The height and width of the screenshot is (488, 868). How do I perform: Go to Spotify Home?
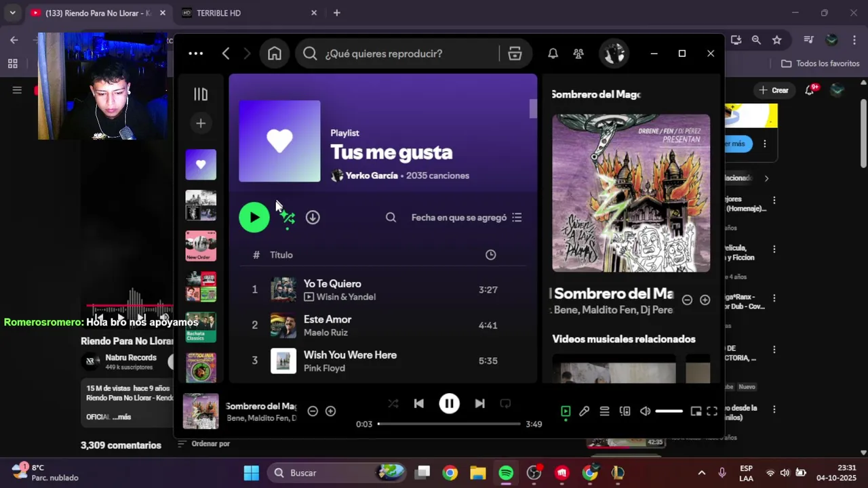click(275, 54)
